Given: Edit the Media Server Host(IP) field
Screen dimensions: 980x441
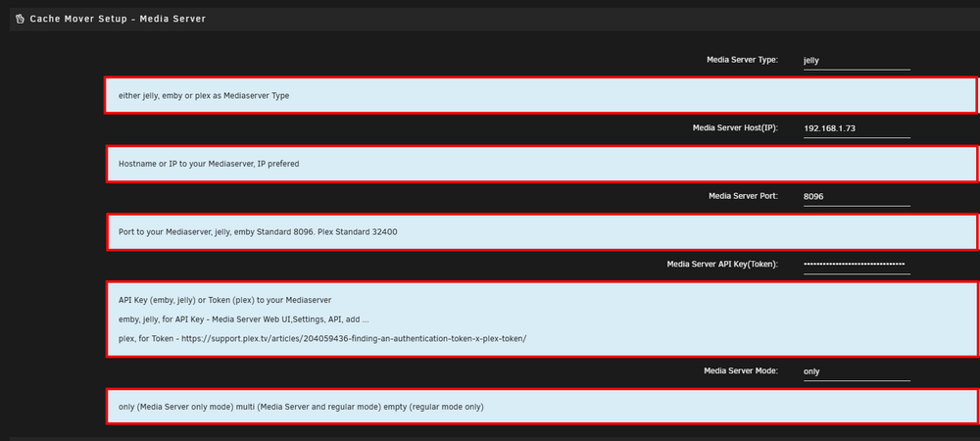Looking at the screenshot, I should [x=857, y=128].
